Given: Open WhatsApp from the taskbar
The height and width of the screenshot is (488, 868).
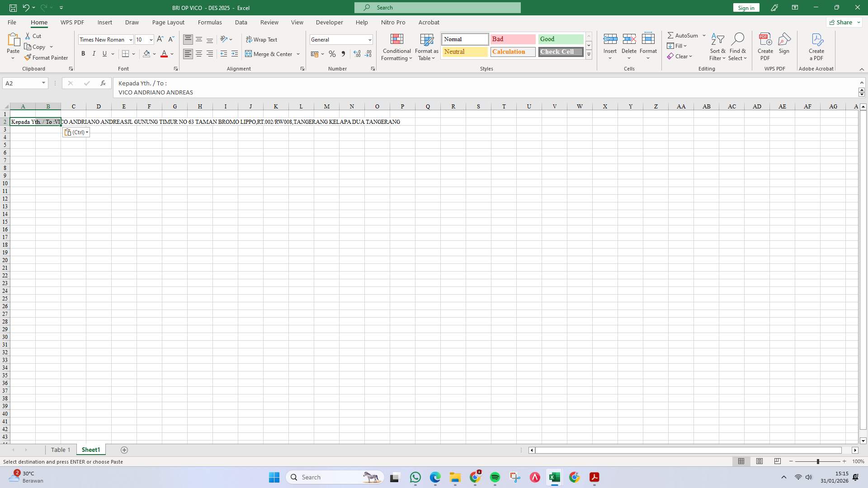Looking at the screenshot, I should pos(415,478).
